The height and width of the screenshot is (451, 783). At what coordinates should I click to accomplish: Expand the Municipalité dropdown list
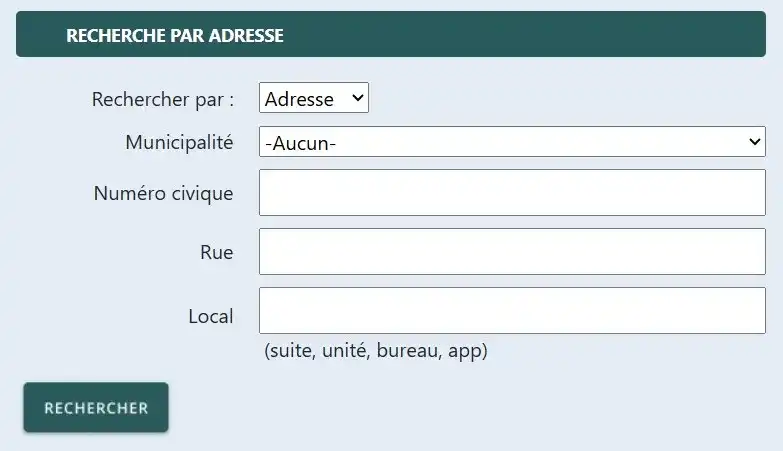(x=511, y=143)
